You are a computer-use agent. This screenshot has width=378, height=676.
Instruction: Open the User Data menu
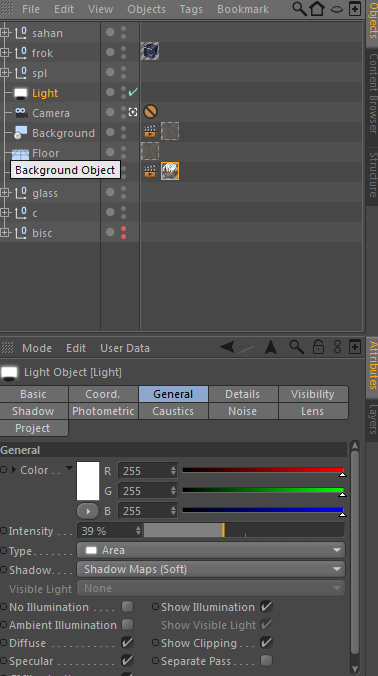[125, 348]
